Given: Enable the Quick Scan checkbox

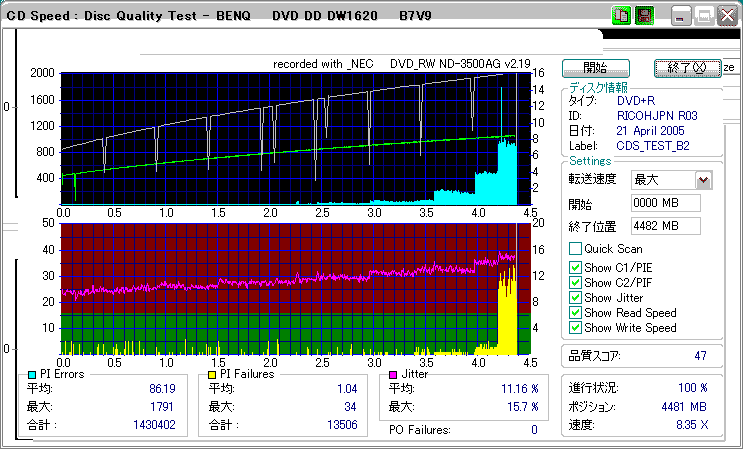Looking at the screenshot, I should [575, 249].
